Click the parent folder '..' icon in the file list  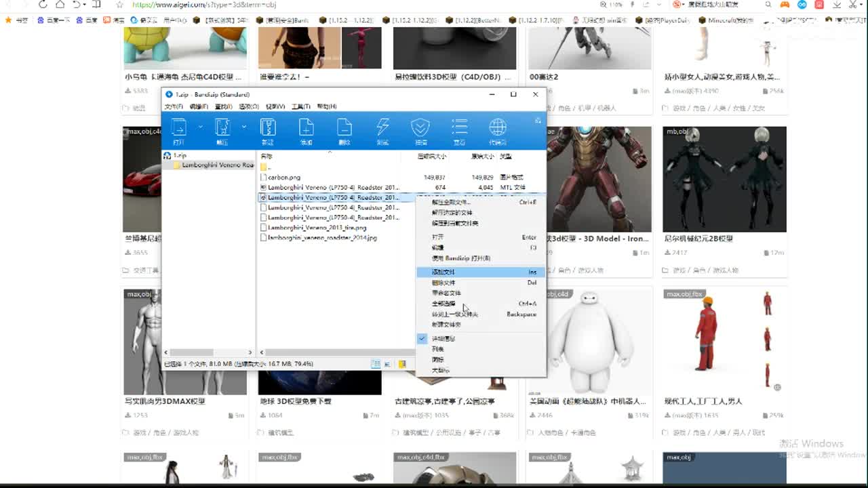[x=264, y=167]
